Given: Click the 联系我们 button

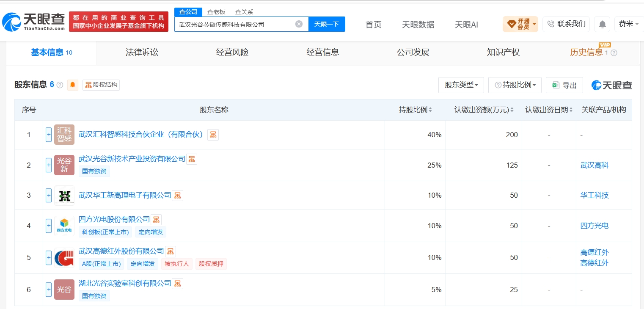Looking at the screenshot, I should 567,24.
